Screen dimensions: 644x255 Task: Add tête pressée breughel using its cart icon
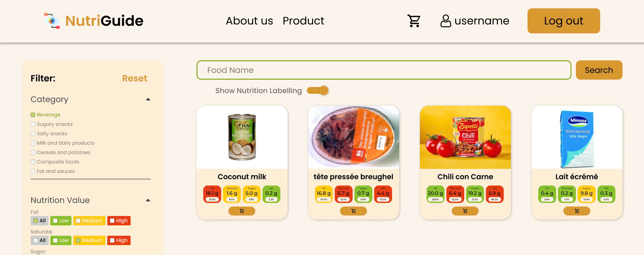pyautogui.click(x=353, y=211)
